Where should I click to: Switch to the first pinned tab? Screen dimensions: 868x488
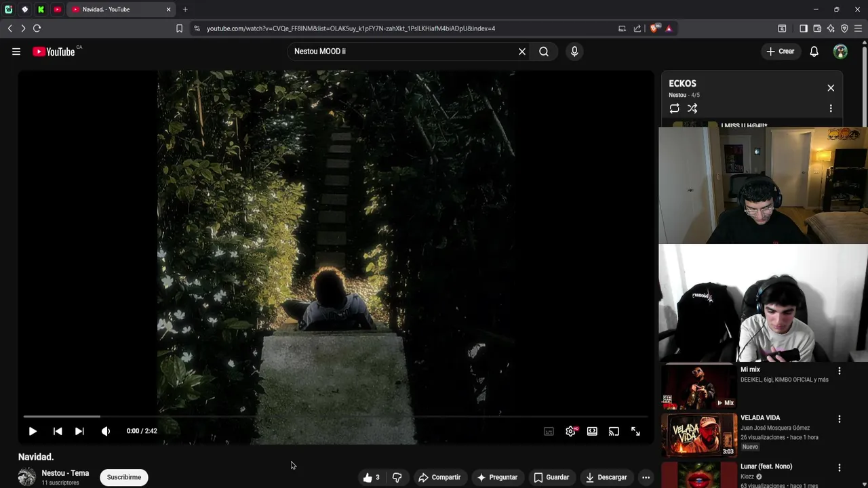point(8,9)
